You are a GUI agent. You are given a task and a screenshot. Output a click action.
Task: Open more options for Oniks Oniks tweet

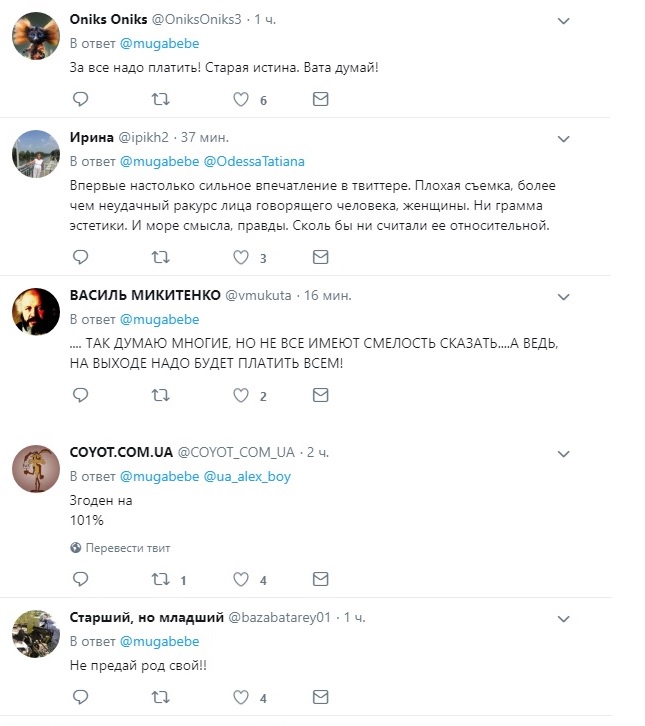(563, 21)
